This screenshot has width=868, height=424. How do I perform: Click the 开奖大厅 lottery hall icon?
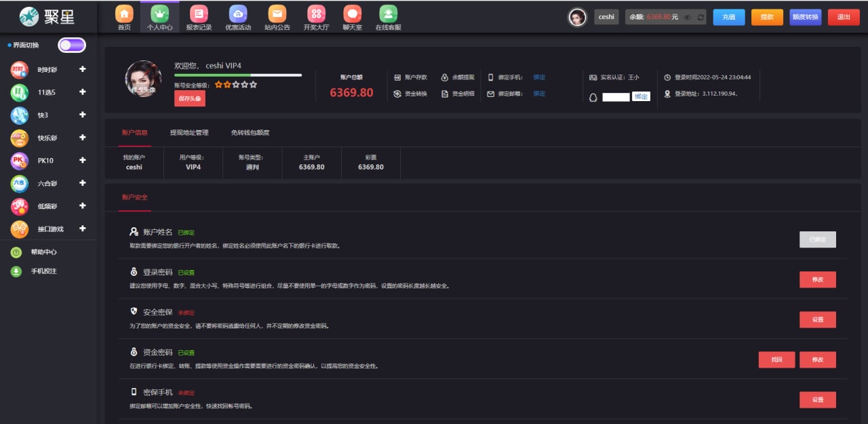pos(316,14)
